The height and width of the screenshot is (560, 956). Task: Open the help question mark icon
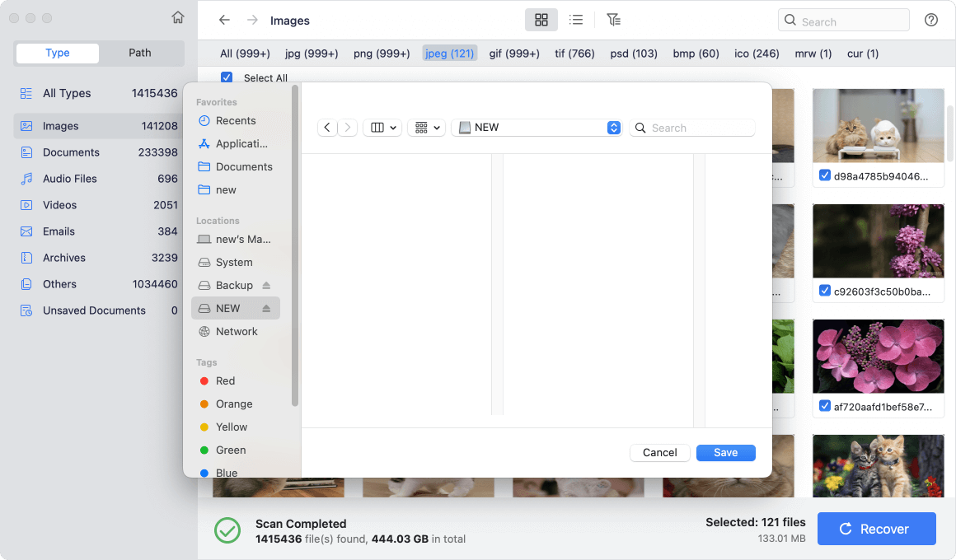(931, 19)
